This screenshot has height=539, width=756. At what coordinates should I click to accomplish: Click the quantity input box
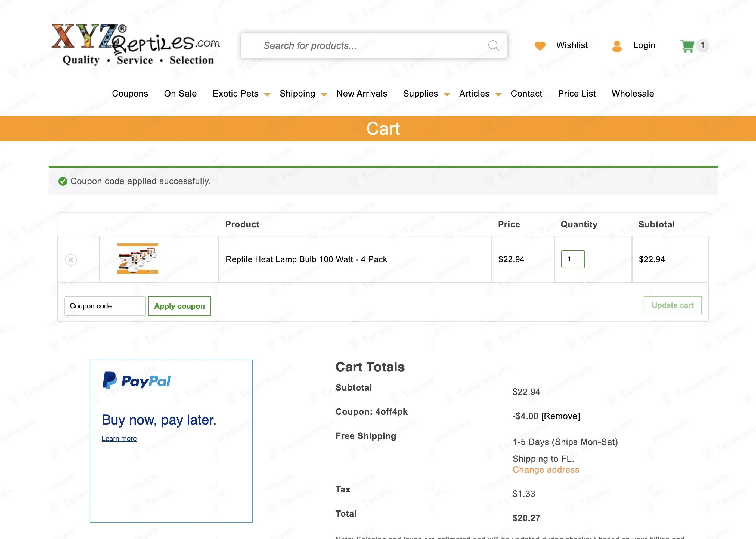click(x=573, y=259)
